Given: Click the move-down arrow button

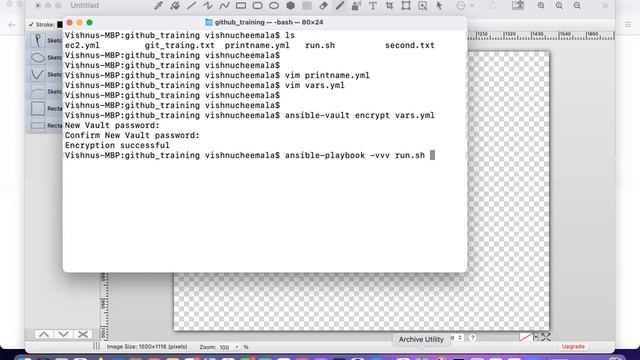Looking at the screenshot, I should click(x=63, y=335).
